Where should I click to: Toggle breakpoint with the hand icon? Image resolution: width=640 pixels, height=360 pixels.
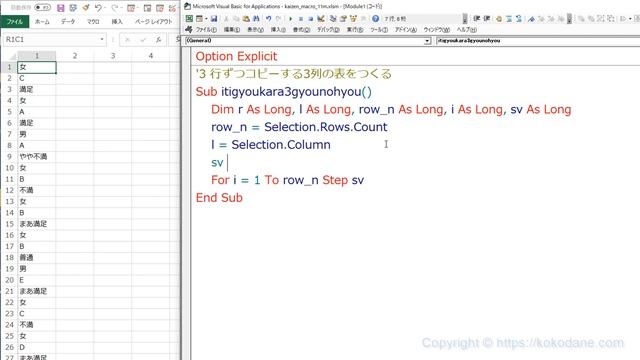(x=499, y=18)
